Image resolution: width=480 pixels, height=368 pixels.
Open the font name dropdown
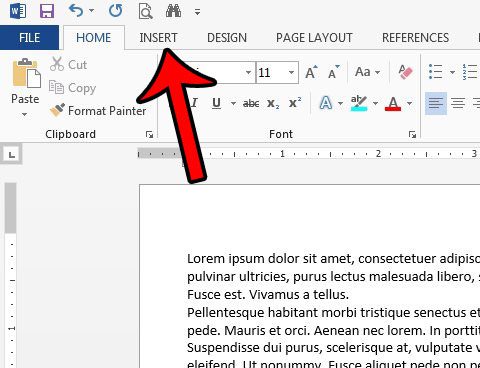coord(248,72)
